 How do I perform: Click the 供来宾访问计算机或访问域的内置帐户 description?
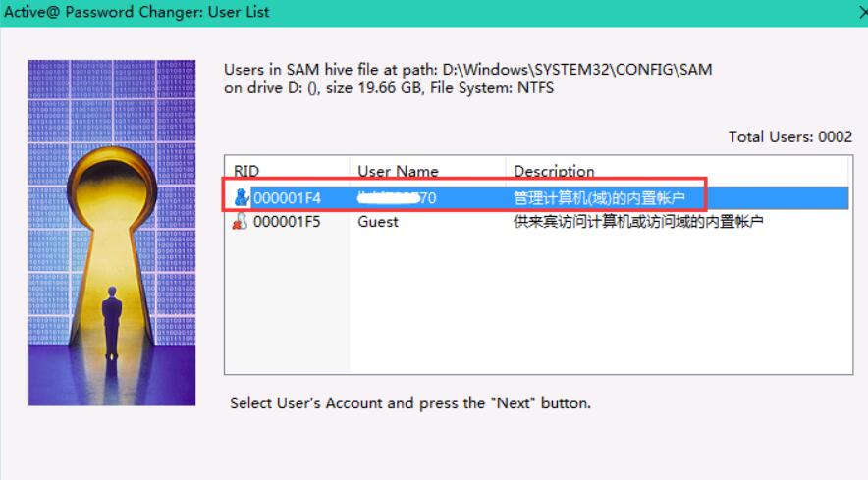coord(638,222)
